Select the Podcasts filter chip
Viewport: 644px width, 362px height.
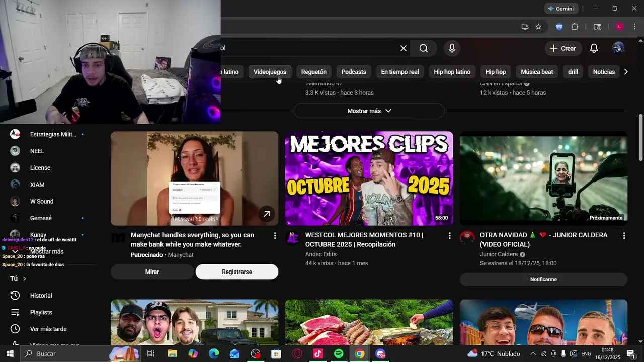click(x=354, y=72)
